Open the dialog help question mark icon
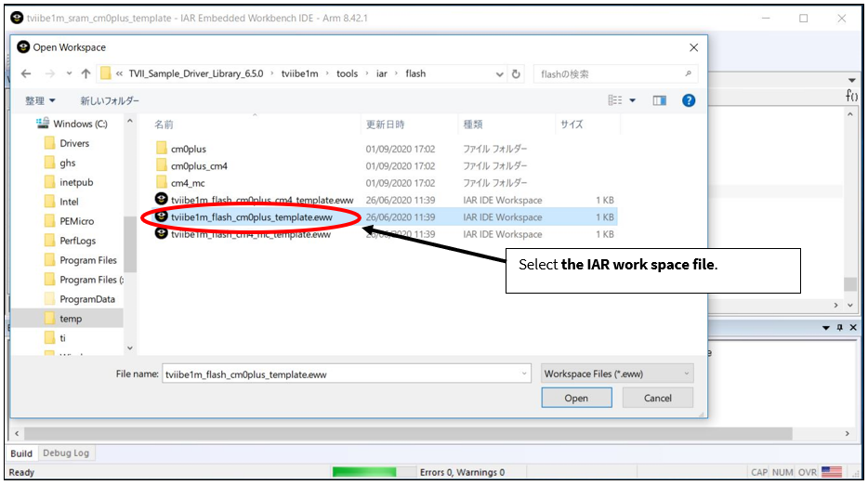Screen dimensions: 868x485 688,100
